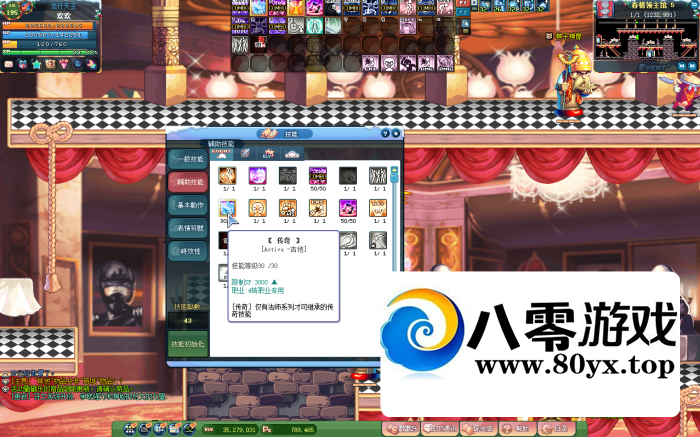Click the ELY currency amount 35,279,031

pyautogui.click(x=239, y=429)
